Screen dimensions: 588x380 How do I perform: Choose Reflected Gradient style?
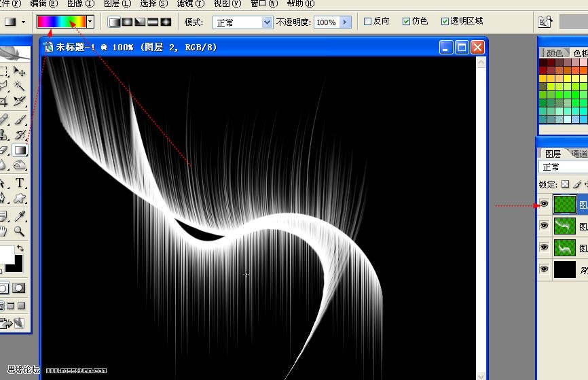pos(153,22)
